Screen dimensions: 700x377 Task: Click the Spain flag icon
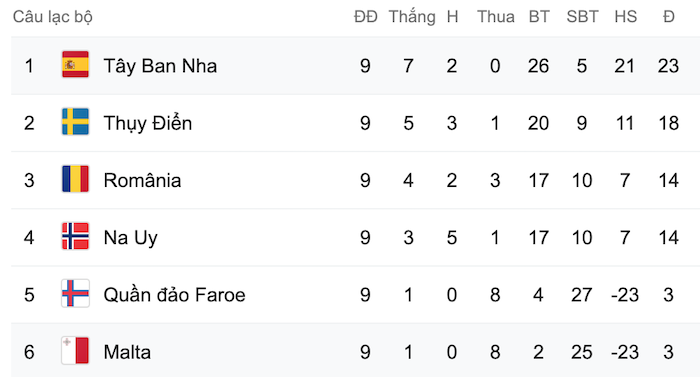pos(75,65)
